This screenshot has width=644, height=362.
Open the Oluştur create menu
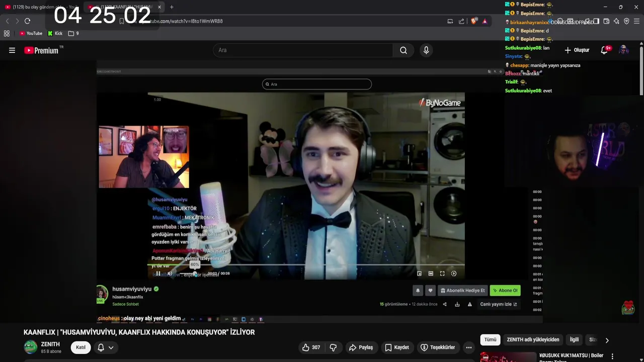577,50
